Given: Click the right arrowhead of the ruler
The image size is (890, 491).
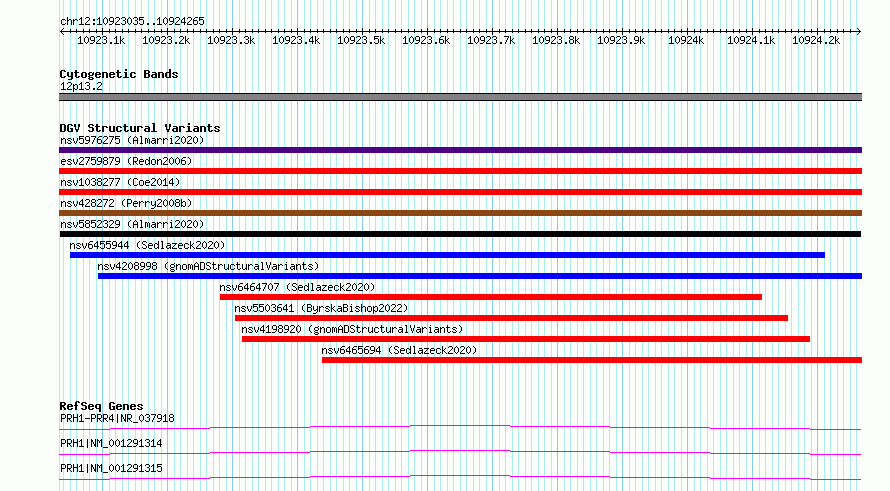Looking at the screenshot, I should (x=859, y=31).
